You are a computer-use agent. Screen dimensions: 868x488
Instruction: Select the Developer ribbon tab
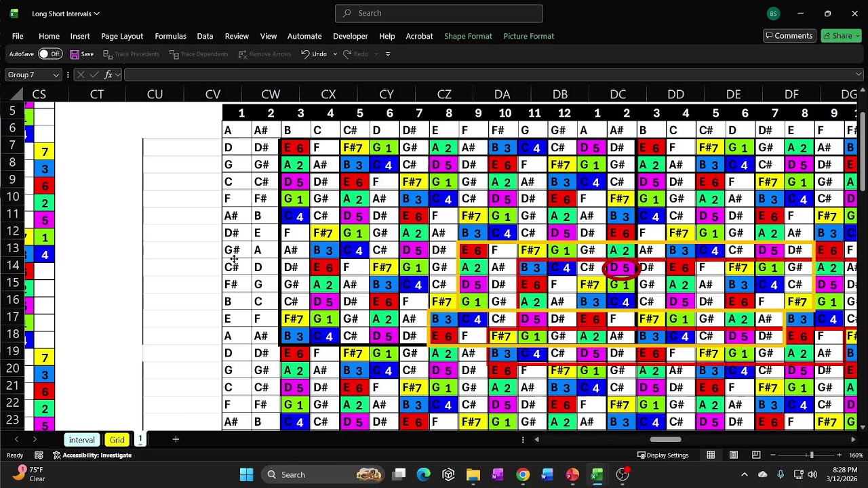coord(351,36)
